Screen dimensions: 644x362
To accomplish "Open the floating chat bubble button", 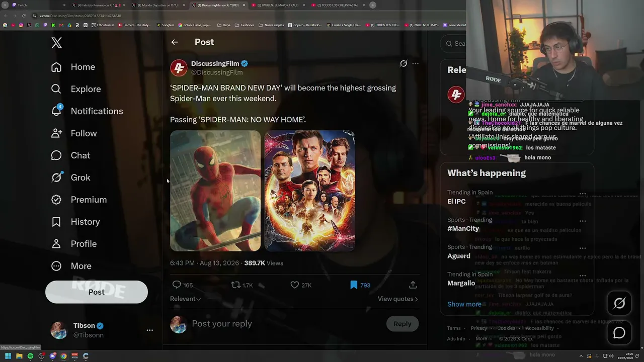I will pyautogui.click(x=619, y=333).
